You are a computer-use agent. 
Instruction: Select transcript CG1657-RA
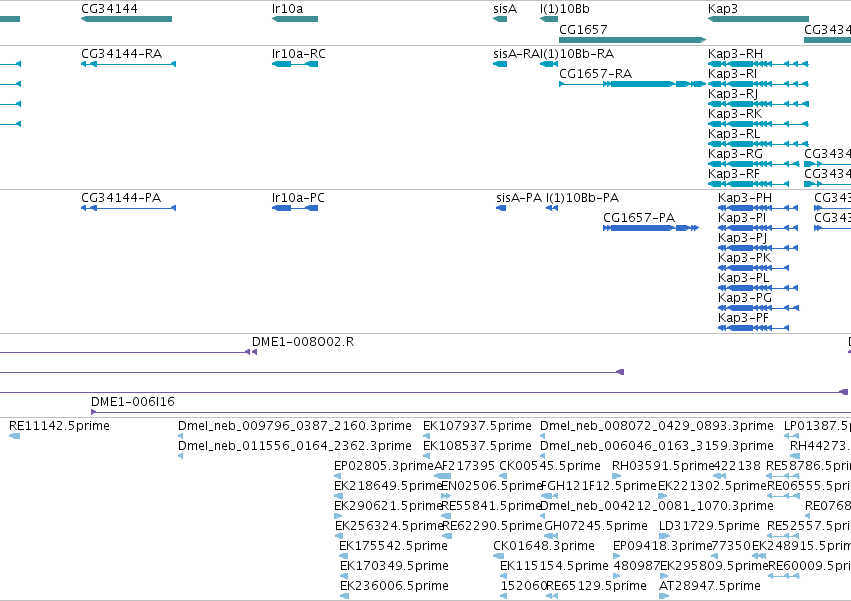pyautogui.click(x=632, y=84)
